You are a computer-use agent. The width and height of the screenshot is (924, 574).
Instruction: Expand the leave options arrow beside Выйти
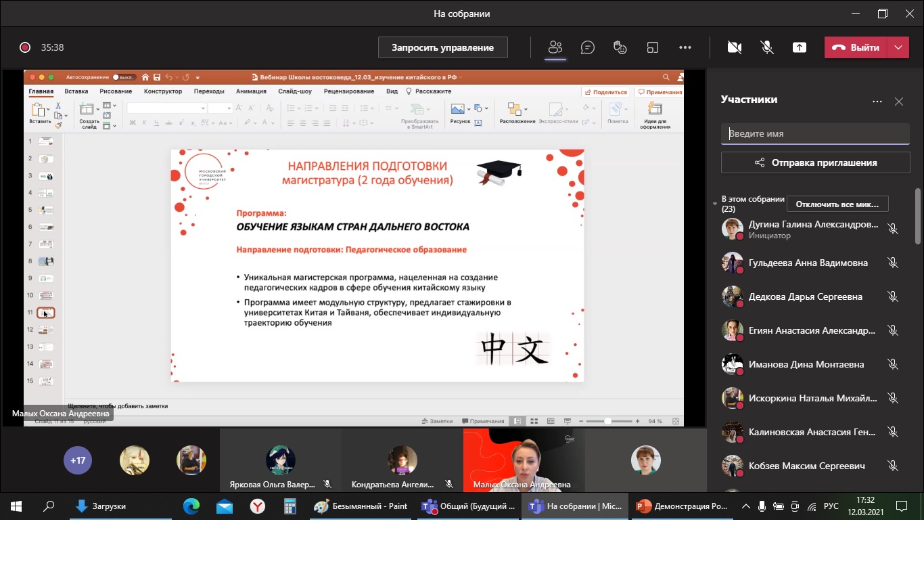pos(898,47)
